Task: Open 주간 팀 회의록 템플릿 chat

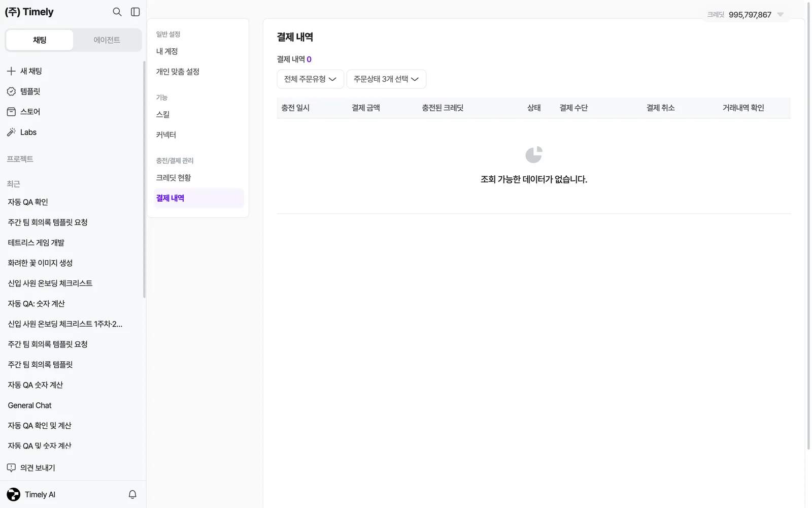Action: click(x=40, y=365)
